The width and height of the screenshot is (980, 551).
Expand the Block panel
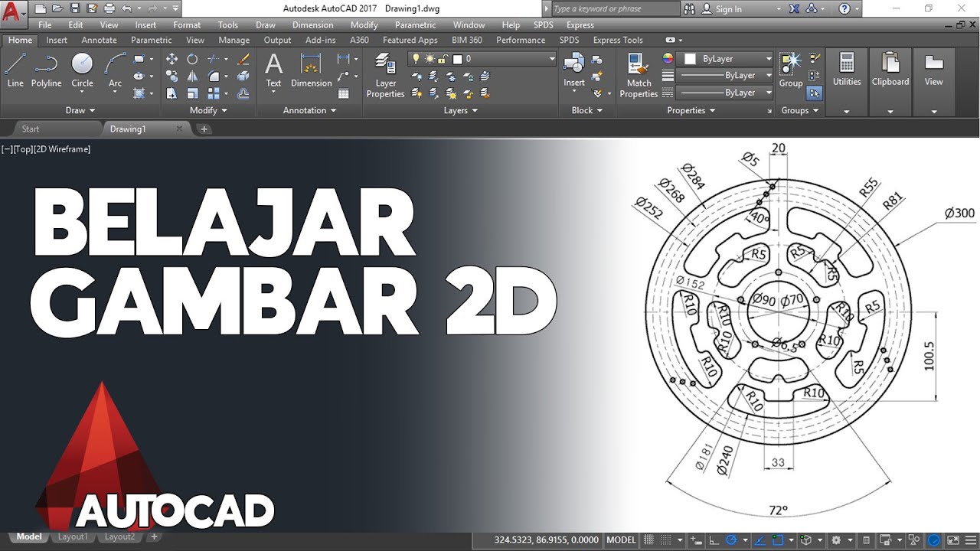(x=587, y=110)
